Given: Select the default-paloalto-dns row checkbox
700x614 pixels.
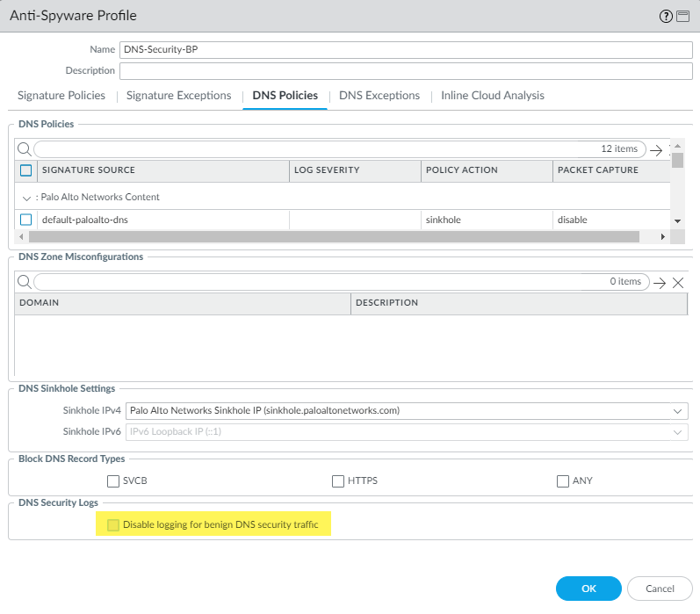Looking at the screenshot, I should click(25, 220).
